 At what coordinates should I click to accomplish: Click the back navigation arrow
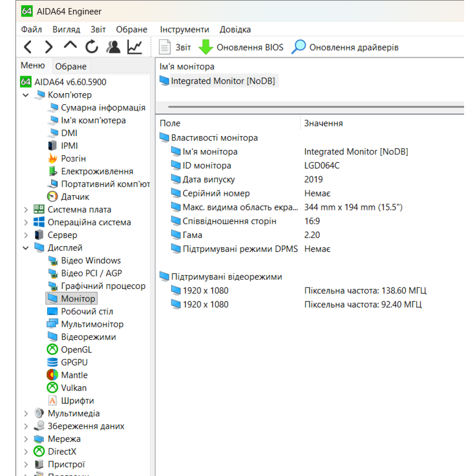click(27, 47)
